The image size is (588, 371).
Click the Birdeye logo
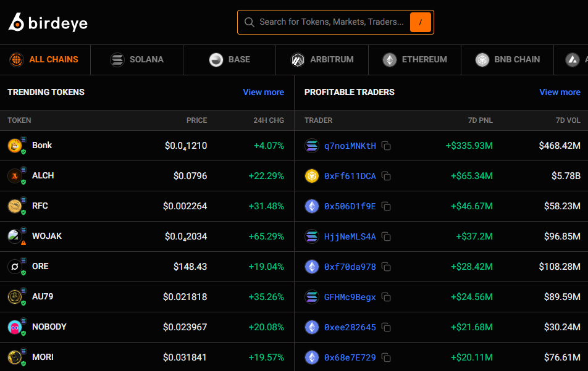pyautogui.click(x=48, y=22)
